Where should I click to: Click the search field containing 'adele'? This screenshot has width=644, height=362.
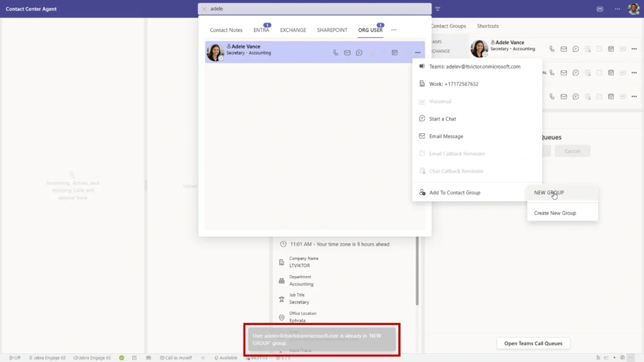click(314, 9)
